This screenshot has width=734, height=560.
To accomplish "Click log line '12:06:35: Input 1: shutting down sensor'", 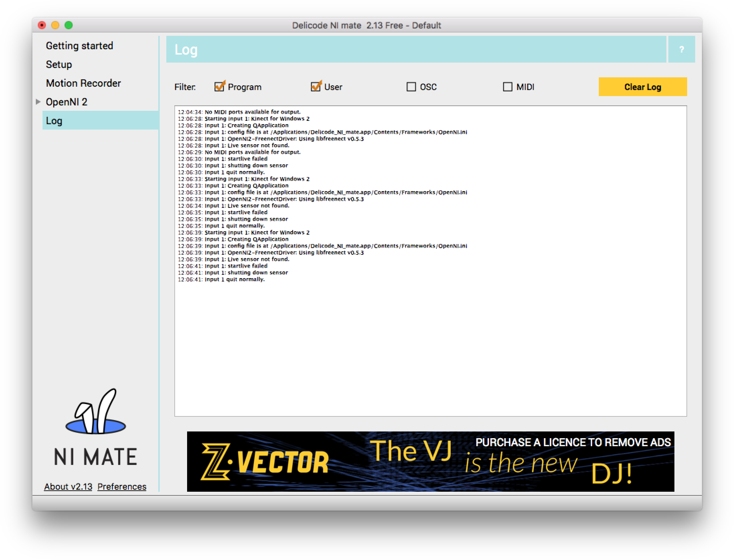I will pos(233,219).
